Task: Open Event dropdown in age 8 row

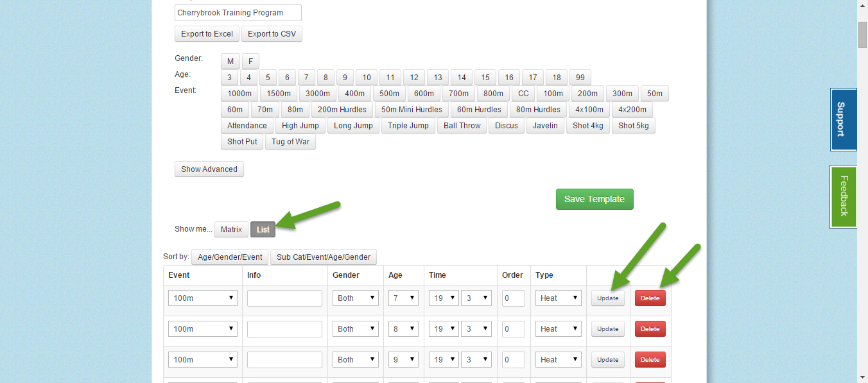Action: 203,328
